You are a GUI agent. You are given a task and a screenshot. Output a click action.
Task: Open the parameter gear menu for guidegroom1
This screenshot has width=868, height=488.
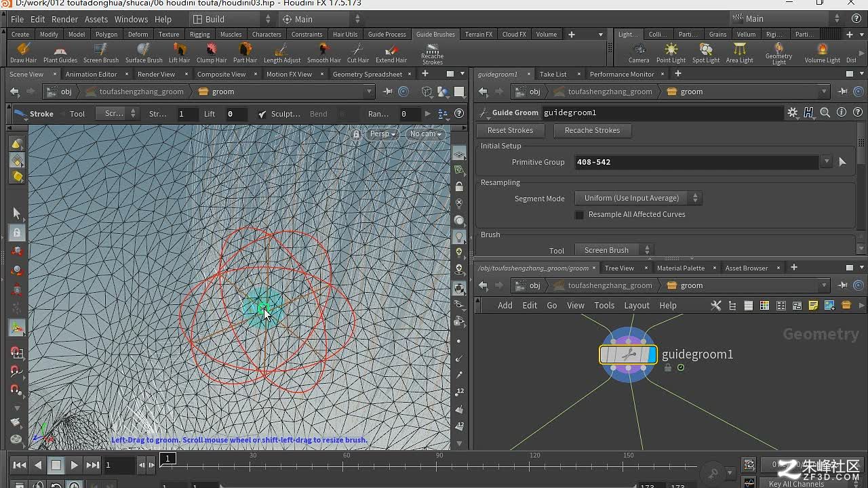tap(792, 113)
